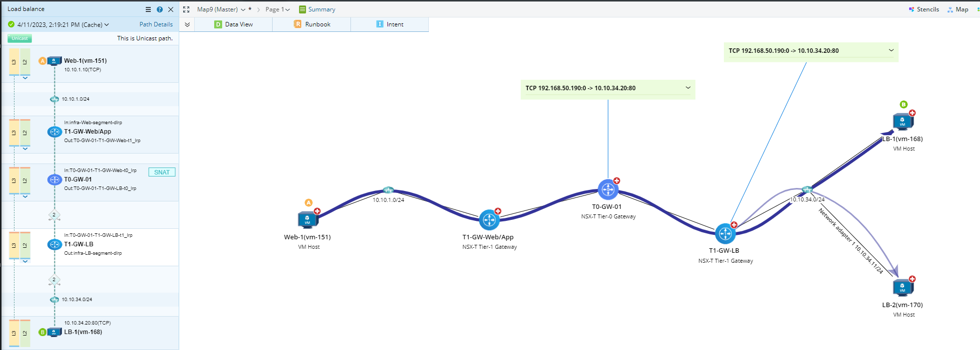Switch to the Runbook tab
Image resolution: width=980 pixels, height=350 pixels.
[x=312, y=24]
